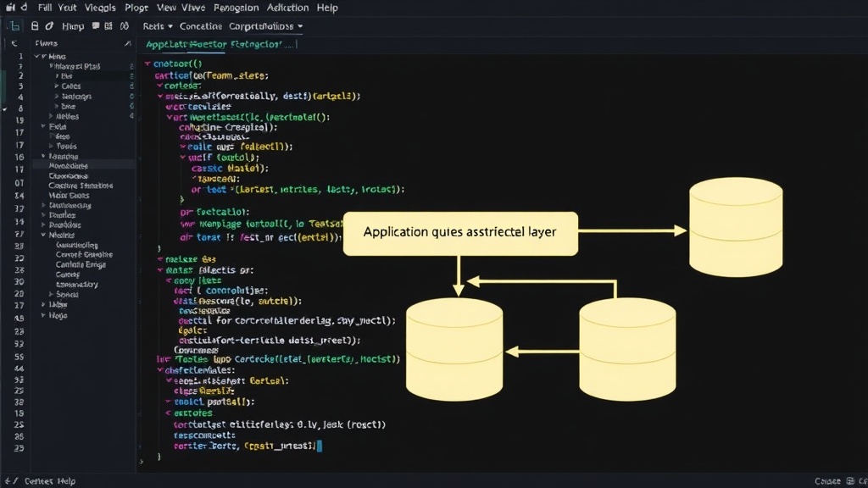
Task: Open the Adicition menu
Action: (x=288, y=8)
